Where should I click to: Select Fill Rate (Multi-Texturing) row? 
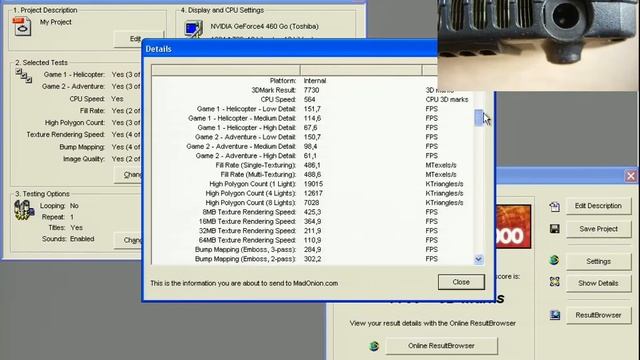(x=312, y=175)
